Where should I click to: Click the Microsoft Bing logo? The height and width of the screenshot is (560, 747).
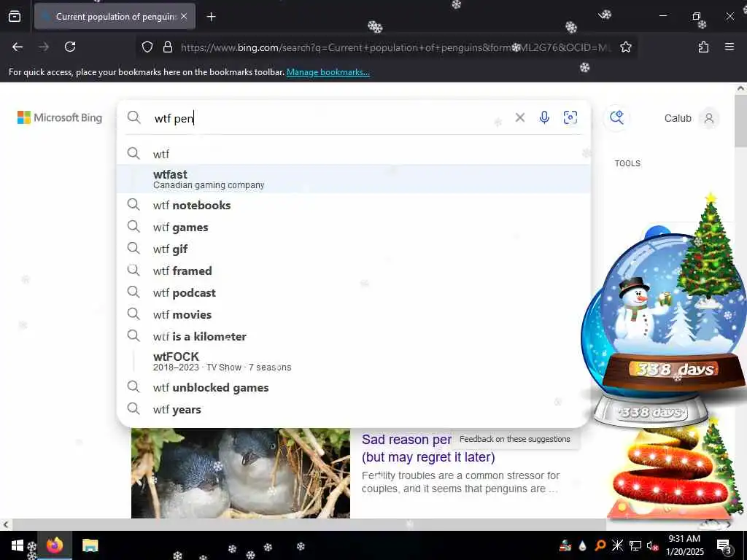point(60,117)
